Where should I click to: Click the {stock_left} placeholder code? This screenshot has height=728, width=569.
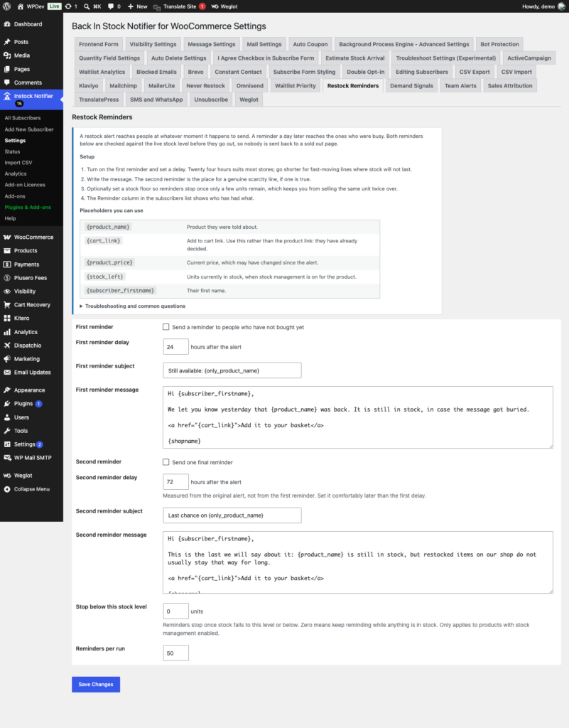point(105,277)
